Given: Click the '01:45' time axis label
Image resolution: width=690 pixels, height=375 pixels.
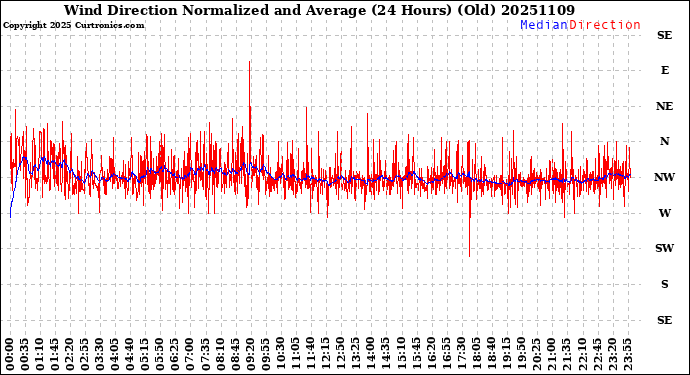Looking at the screenshot, I should click(55, 354).
